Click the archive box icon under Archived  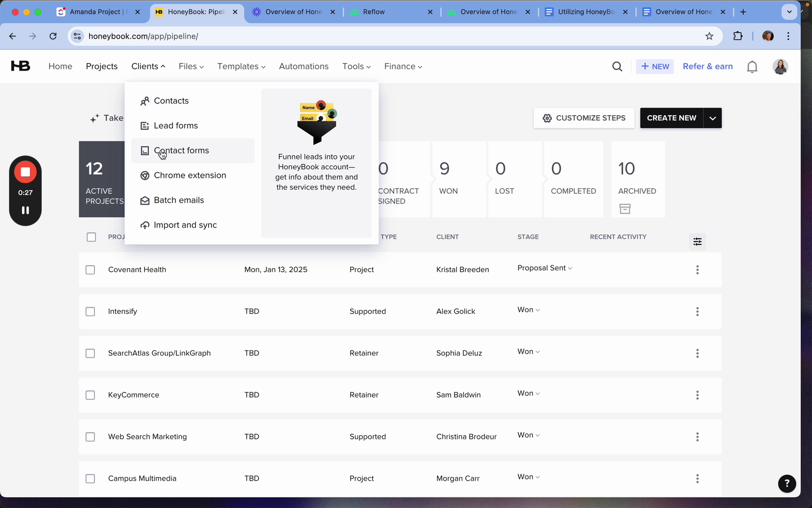625,209
